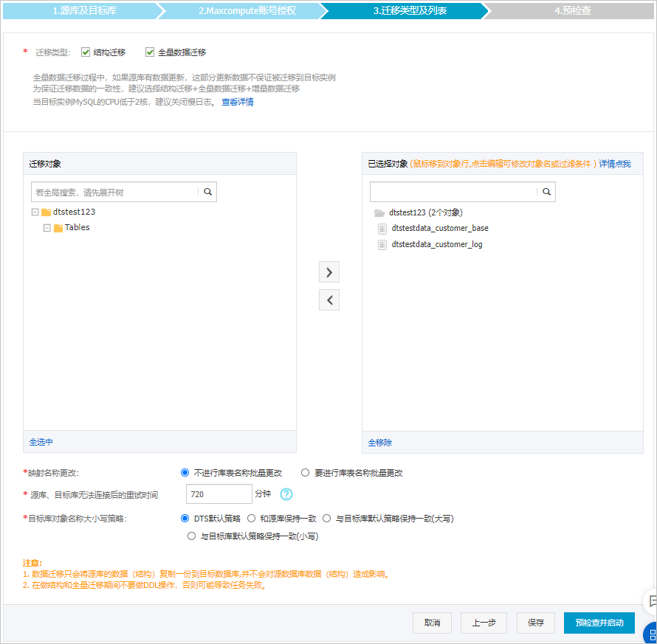Toggle the 结构迁移 checkbox

(x=86, y=52)
